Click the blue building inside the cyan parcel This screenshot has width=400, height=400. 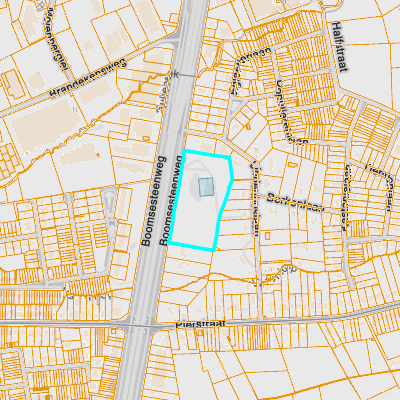[206, 187]
